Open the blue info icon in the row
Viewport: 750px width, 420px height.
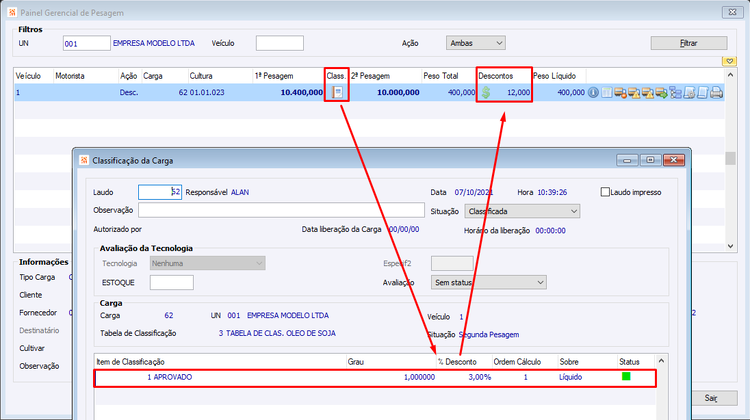pyautogui.click(x=593, y=92)
